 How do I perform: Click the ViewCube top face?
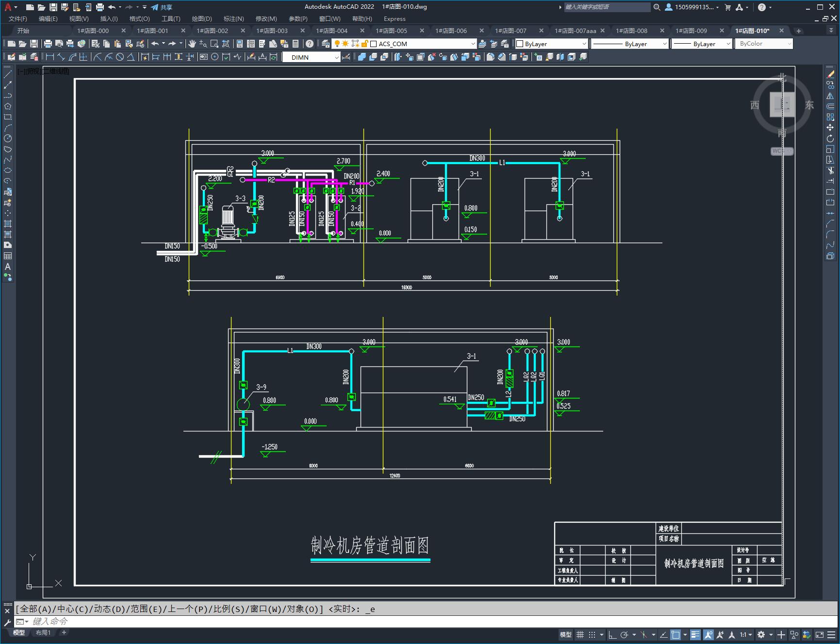click(x=782, y=104)
